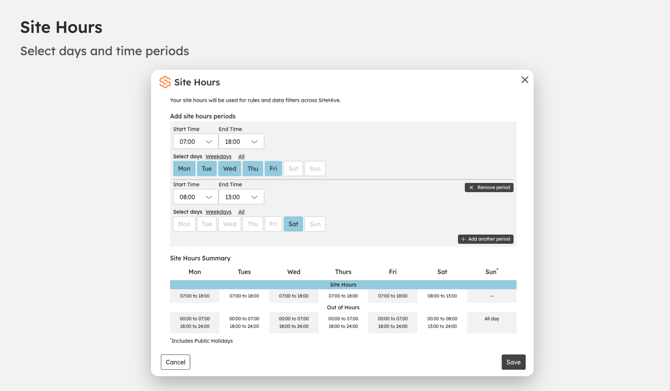The image size is (670, 391).
Task: Click All link in first period
Action: (241, 156)
